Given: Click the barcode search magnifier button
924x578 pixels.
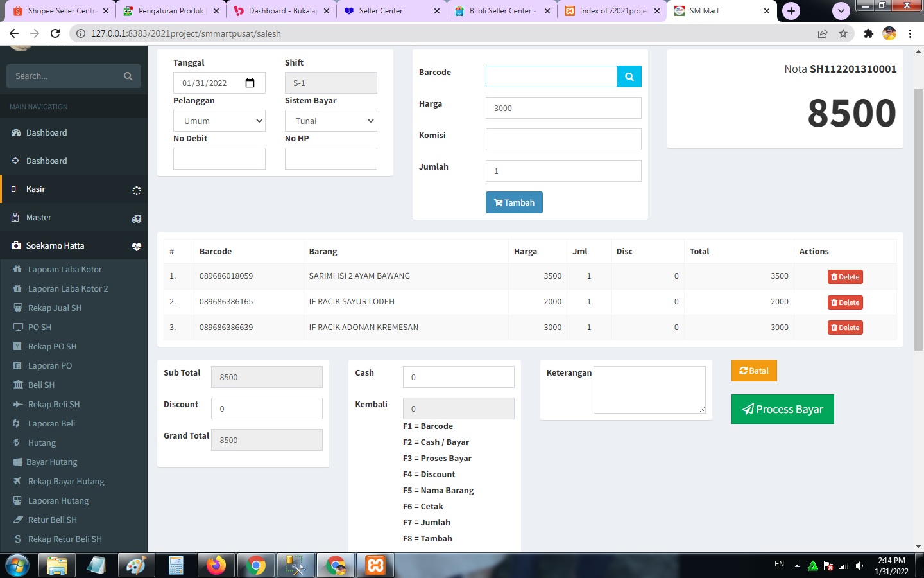Looking at the screenshot, I should point(629,76).
